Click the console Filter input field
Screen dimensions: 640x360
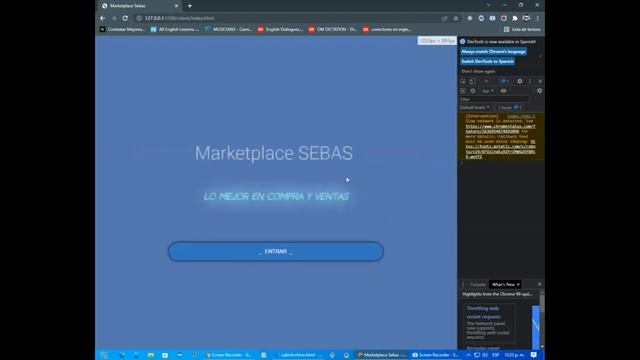point(494,99)
